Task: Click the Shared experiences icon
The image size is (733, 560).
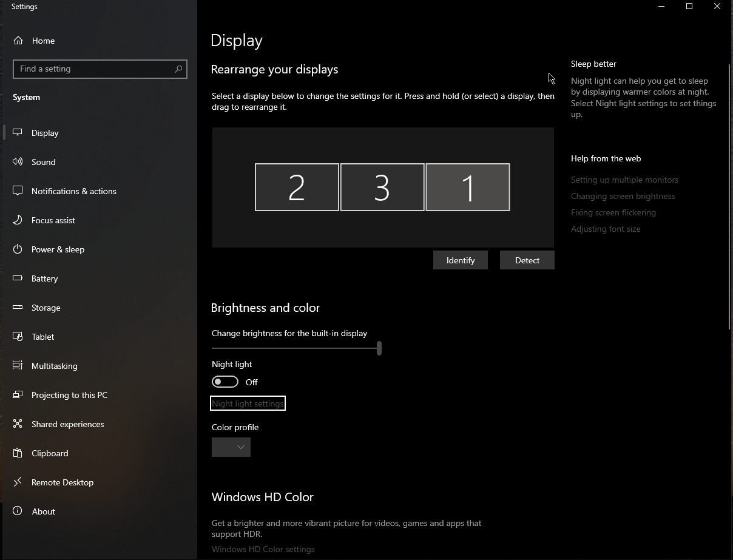Action: coord(18,424)
